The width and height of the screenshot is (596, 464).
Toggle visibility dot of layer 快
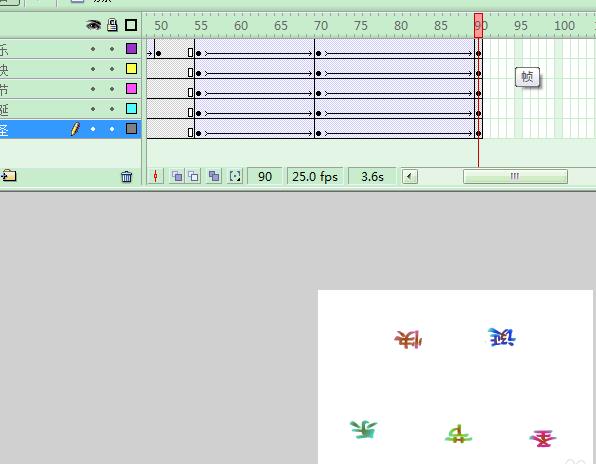tap(93, 69)
